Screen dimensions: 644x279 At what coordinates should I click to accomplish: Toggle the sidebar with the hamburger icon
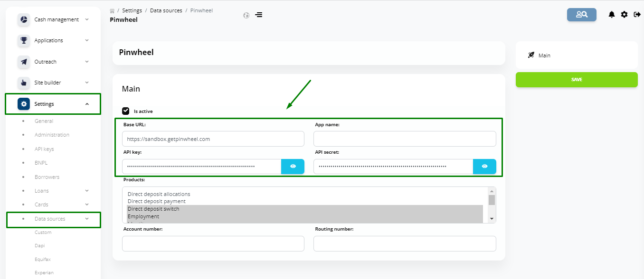(258, 15)
